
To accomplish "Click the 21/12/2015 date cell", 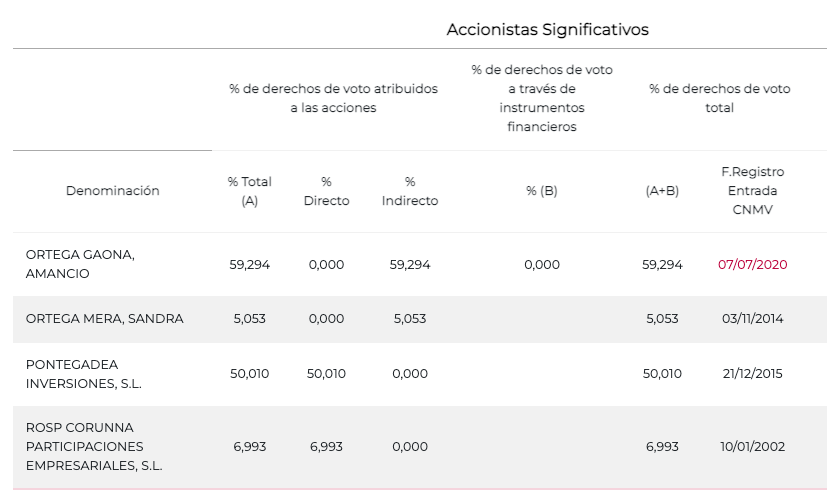I will point(752,373).
